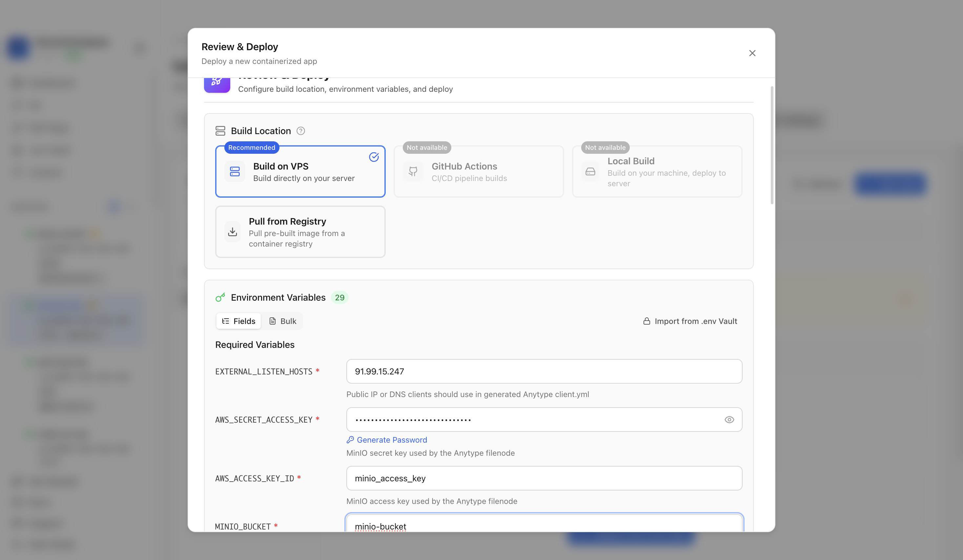963x560 pixels.
Task: Click the Not available badge on Local Build
Action: (x=605, y=148)
